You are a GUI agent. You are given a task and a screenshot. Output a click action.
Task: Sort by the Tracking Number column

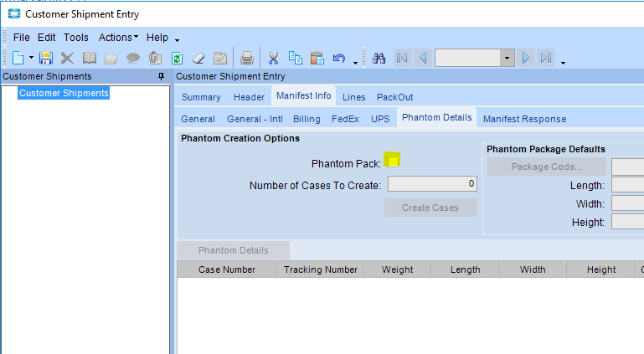[x=321, y=269]
